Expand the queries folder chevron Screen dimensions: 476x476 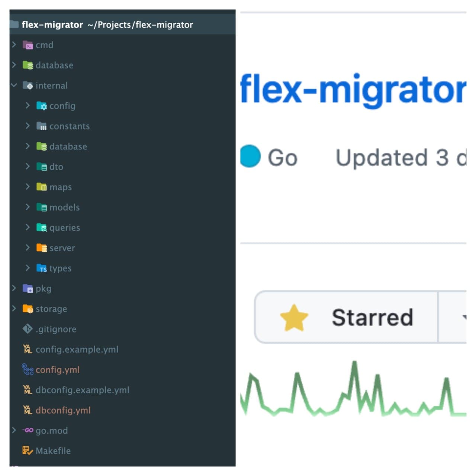28,227
